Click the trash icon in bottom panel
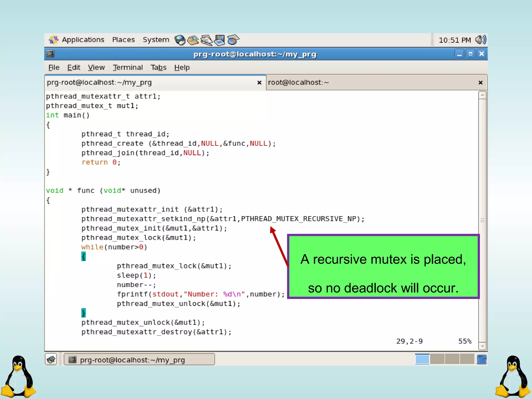532x399 pixels. tap(482, 360)
